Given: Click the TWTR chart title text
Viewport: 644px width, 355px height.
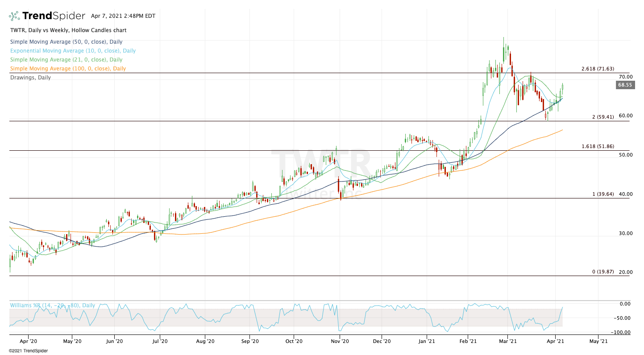Looking at the screenshot, I should (68, 30).
